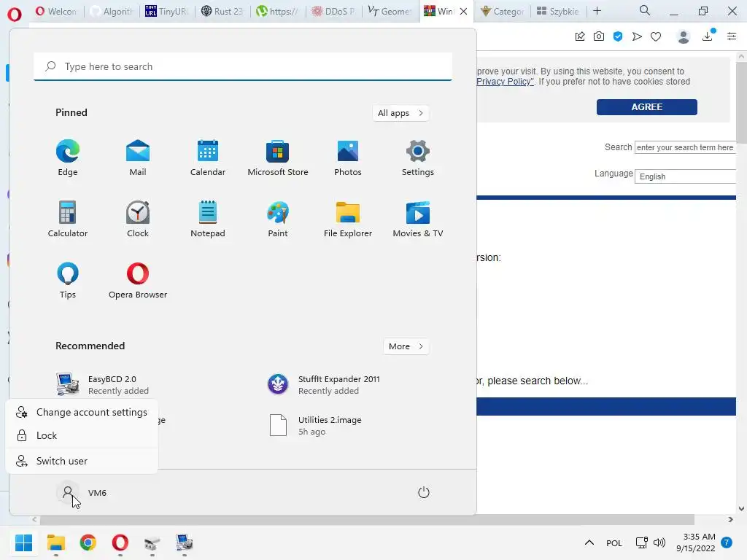Image resolution: width=747 pixels, height=560 pixels.
Task: Click the AGREE cookie button
Action: pyautogui.click(x=647, y=107)
